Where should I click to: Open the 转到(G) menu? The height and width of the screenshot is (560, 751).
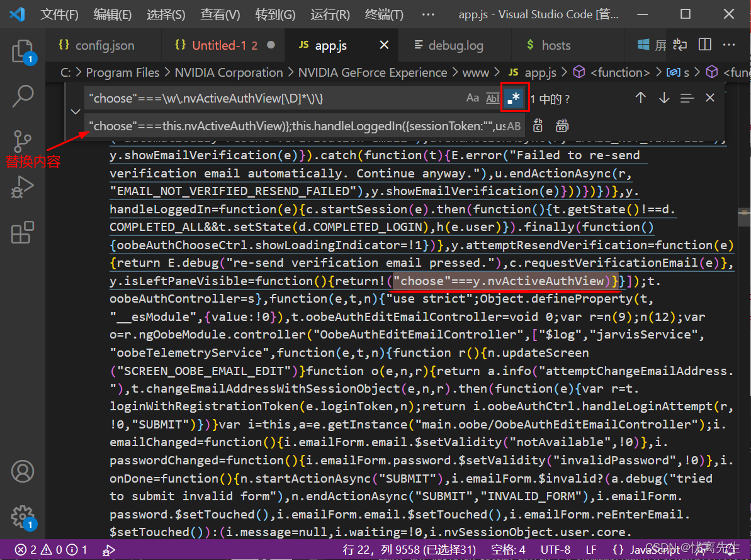pyautogui.click(x=275, y=15)
